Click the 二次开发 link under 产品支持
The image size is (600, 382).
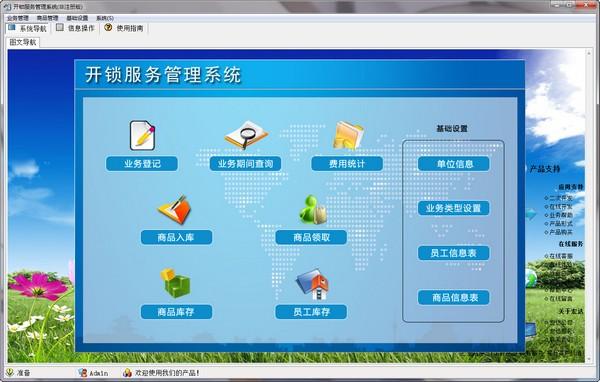point(561,198)
